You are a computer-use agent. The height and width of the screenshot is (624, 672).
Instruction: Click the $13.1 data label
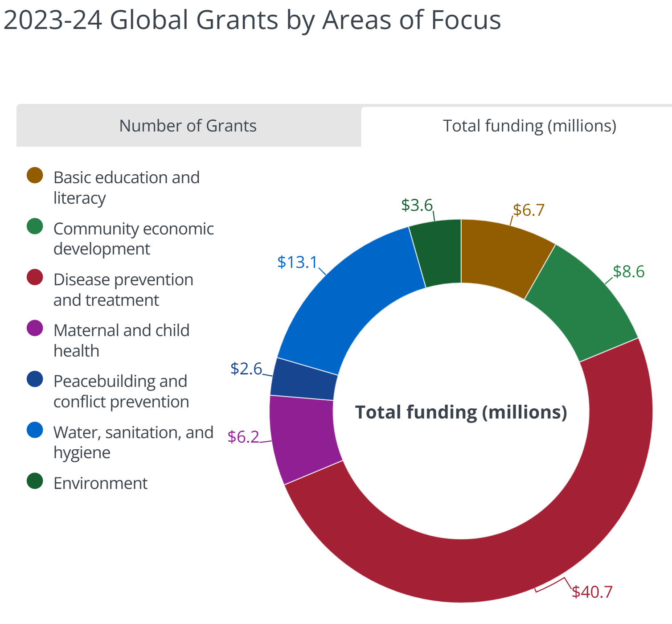pyautogui.click(x=297, y=262)
